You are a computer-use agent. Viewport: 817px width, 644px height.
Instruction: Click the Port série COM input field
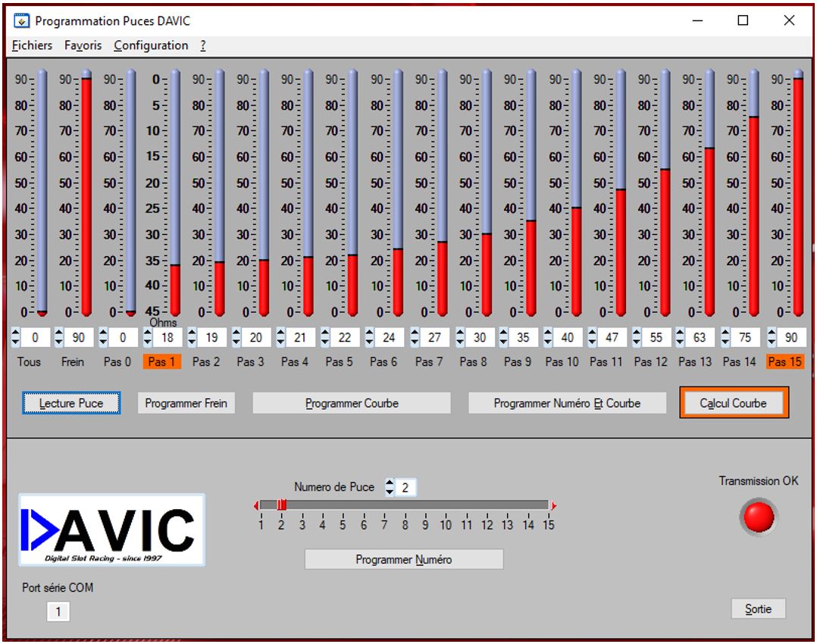coord(58,611)
